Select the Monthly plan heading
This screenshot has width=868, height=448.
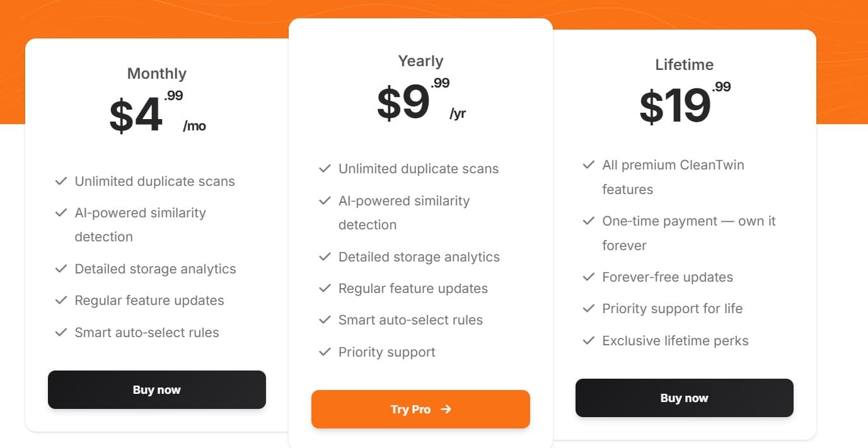pyautogui.click(x=156, y=73)
